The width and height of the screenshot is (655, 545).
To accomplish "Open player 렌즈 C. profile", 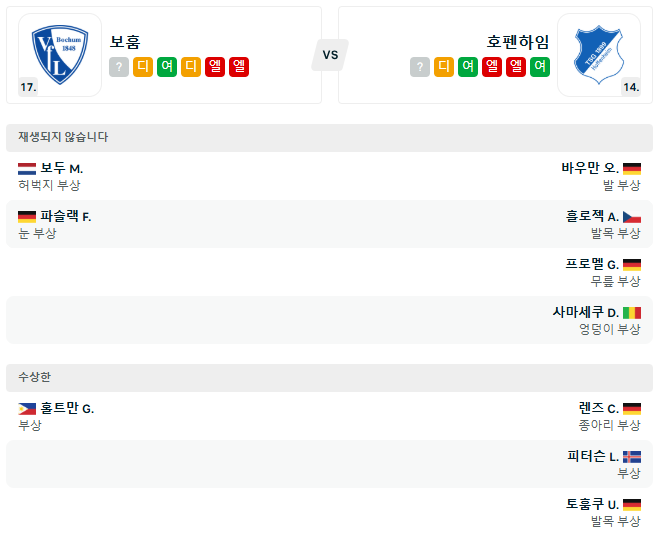I will (x=599, y=408).
